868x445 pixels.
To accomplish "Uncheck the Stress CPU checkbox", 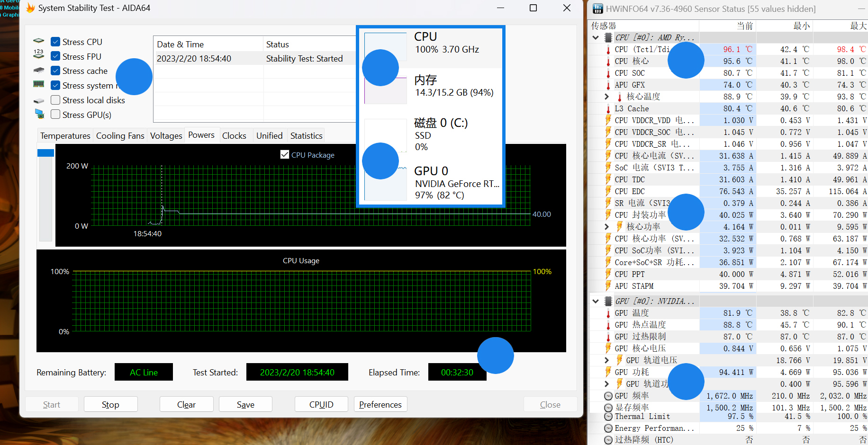I will [x=55, y=42].
